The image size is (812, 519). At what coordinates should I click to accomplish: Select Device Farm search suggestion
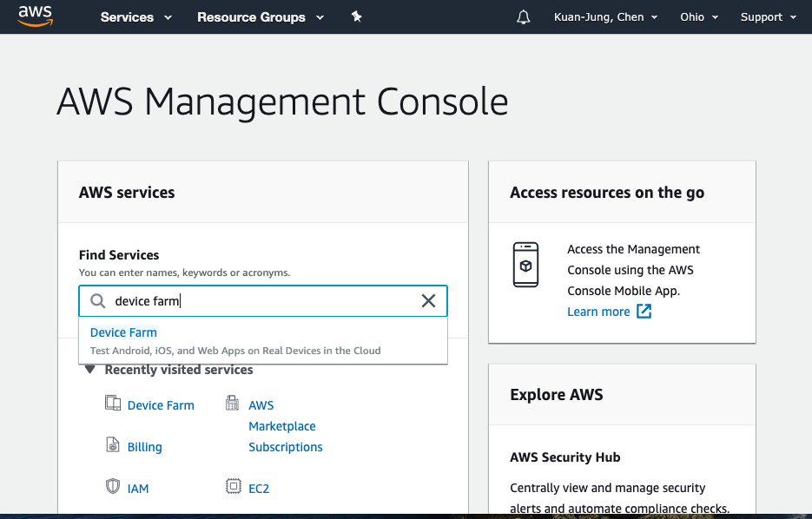pos(123,332)
